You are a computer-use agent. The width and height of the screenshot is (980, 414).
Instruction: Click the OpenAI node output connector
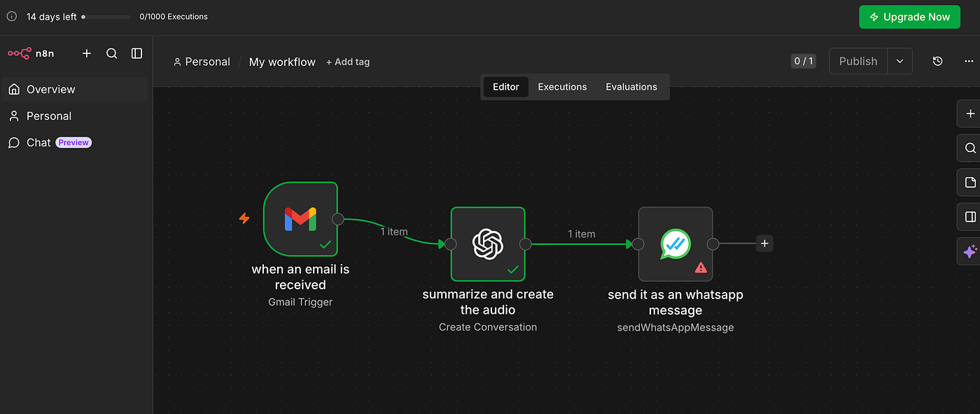[x=526, y=244]
